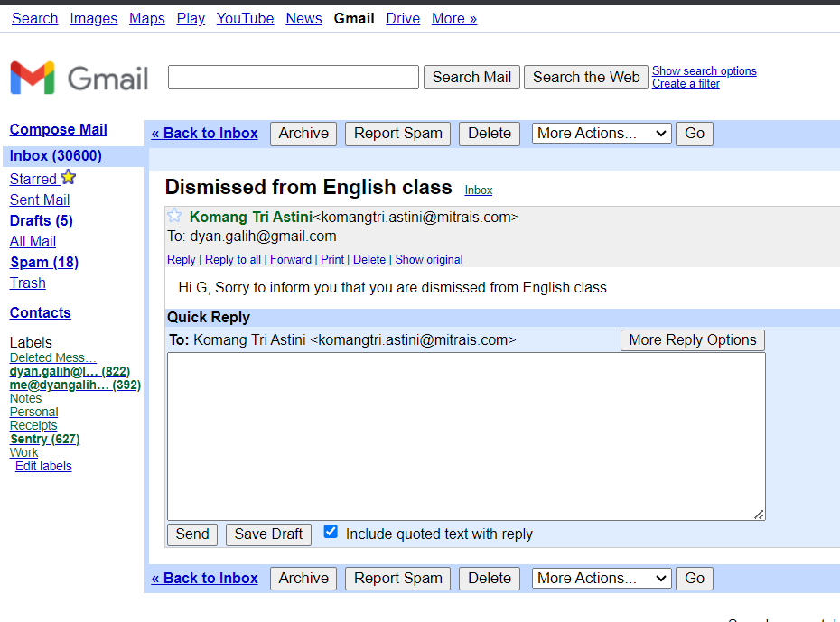
Task: Click Reply to all link
Action: coord(233,260)
